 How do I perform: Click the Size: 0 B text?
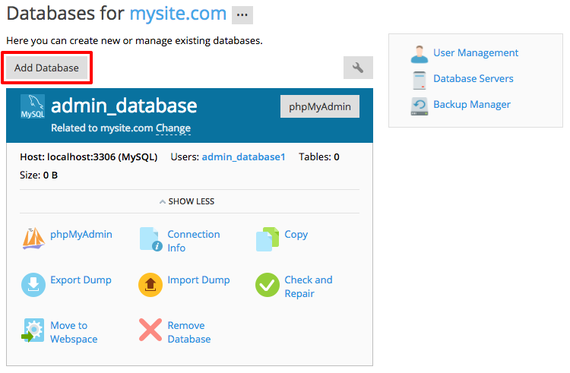tap(39, 175)
